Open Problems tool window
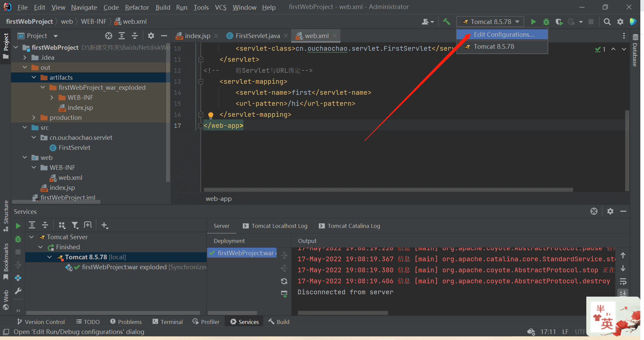Image resolution: width=644 pixels, height=340 pixels. [126, 322]
